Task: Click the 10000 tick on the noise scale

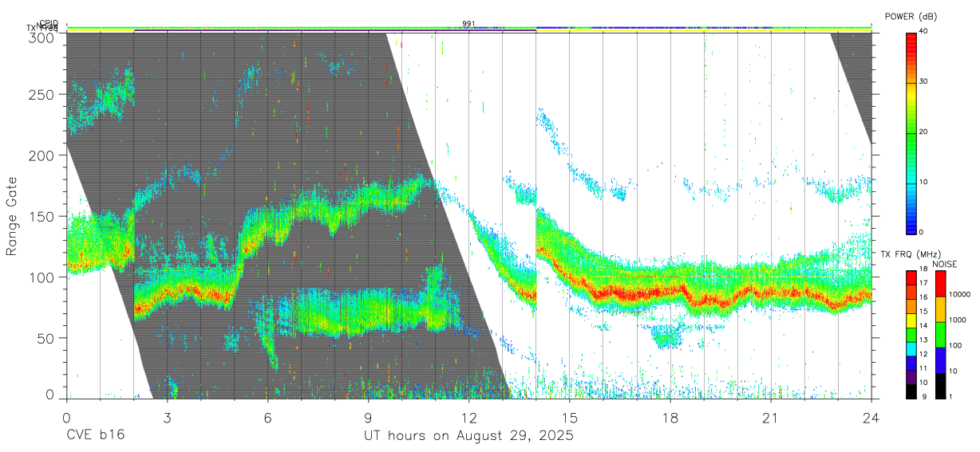Action: 958,294
